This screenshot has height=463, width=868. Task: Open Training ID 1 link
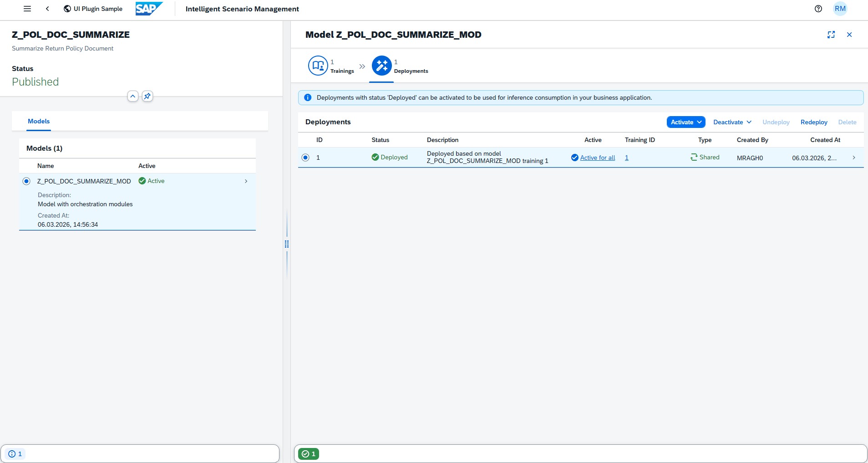(x=627, y=158)
